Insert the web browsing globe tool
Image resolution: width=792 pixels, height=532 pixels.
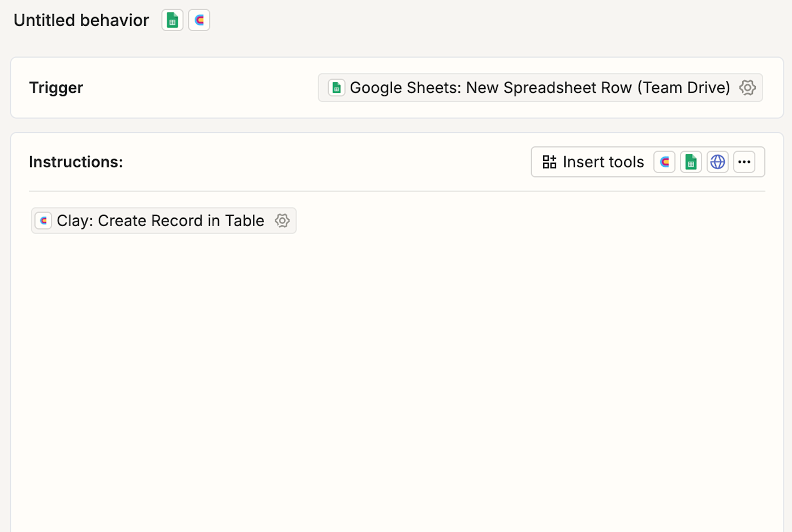tap(717, 162)
